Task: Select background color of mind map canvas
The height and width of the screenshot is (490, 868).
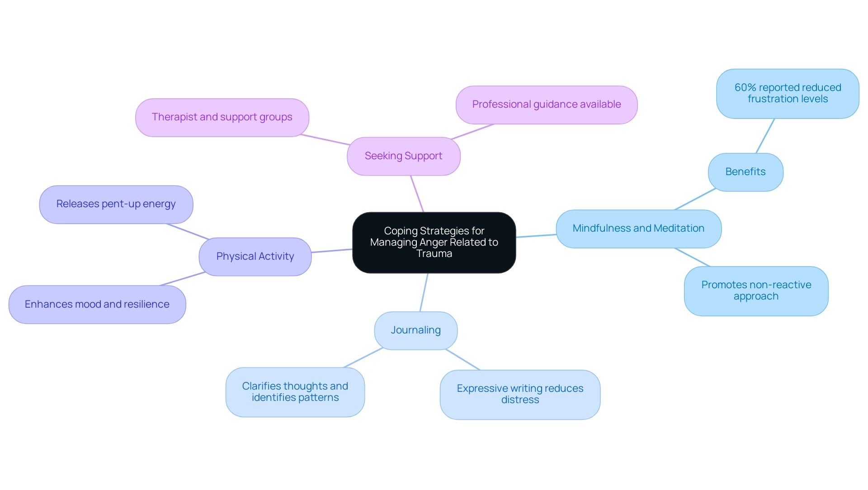Action: (434, 48)
